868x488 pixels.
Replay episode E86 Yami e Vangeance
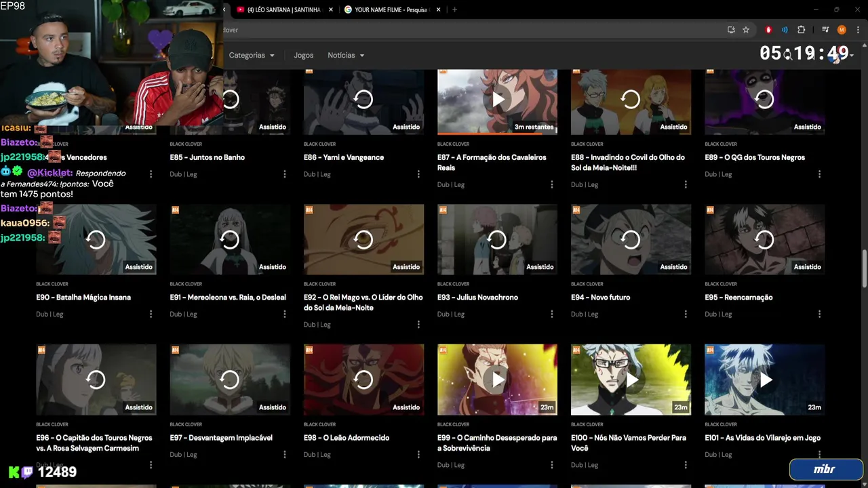pyautogui.click(x=363, y=100)
